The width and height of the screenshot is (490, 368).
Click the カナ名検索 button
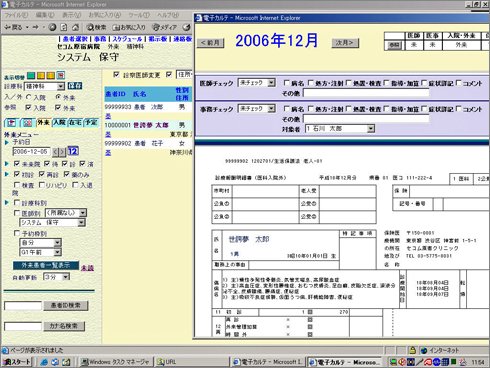tap(64, 326)
